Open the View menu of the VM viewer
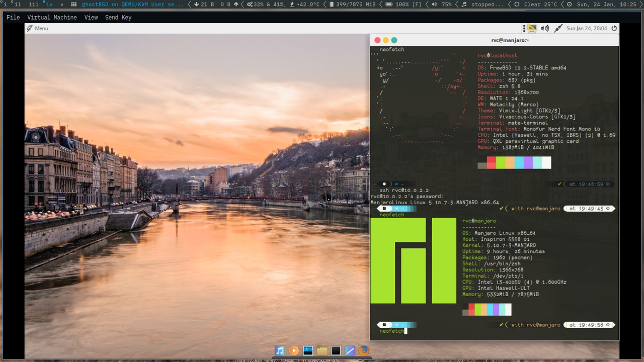This screenshot has height=362, width=644. (x=91, y=17)
